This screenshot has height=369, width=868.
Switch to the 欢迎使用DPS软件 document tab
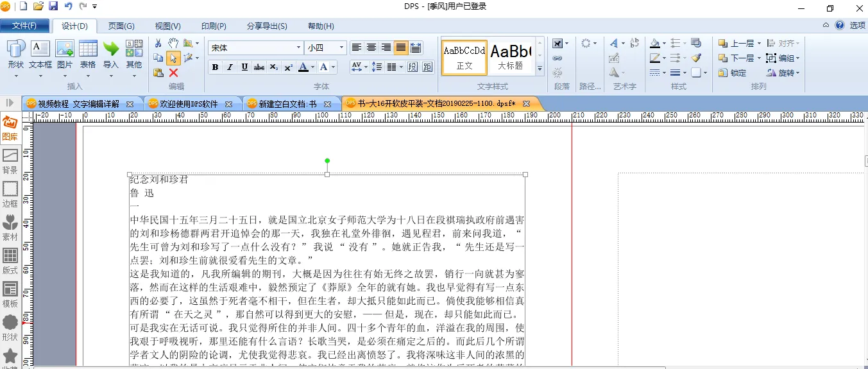189,103
